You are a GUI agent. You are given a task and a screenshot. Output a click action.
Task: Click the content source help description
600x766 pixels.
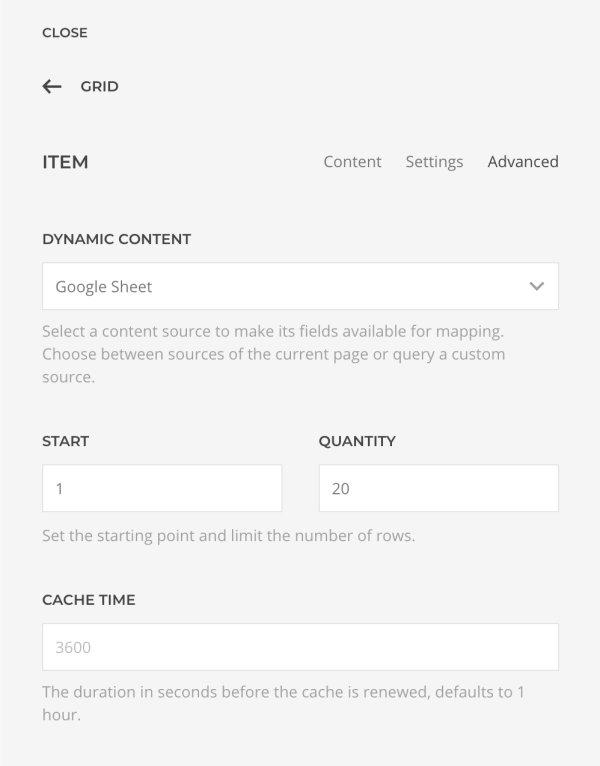274,354
